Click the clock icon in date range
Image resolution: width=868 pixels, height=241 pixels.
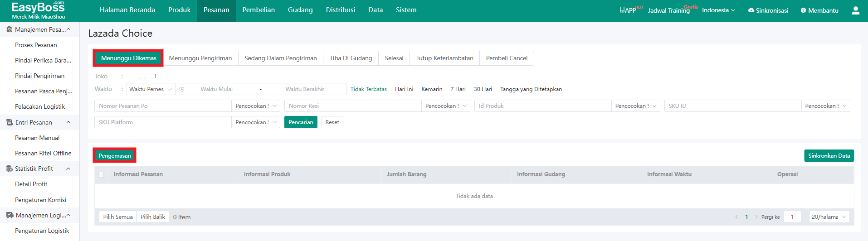pos(182,89)
